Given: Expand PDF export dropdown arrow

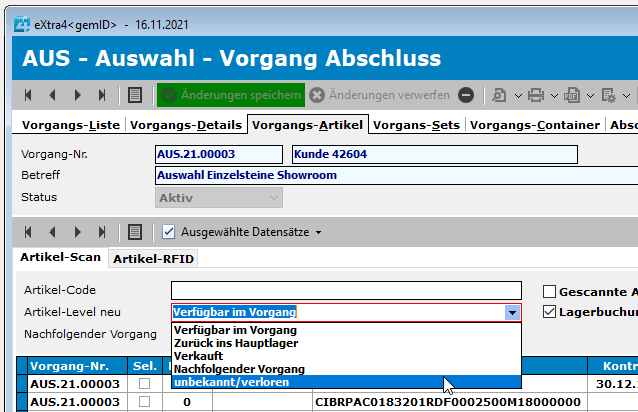Looking at the screenshot, I should pyautogui.click(x=590, y=96).
